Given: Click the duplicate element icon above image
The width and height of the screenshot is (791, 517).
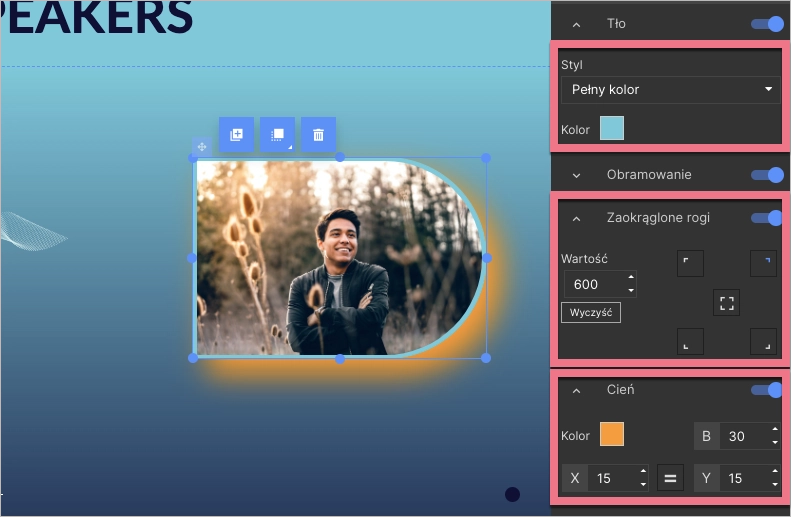Looking at the screenshot, I should 236,134.
